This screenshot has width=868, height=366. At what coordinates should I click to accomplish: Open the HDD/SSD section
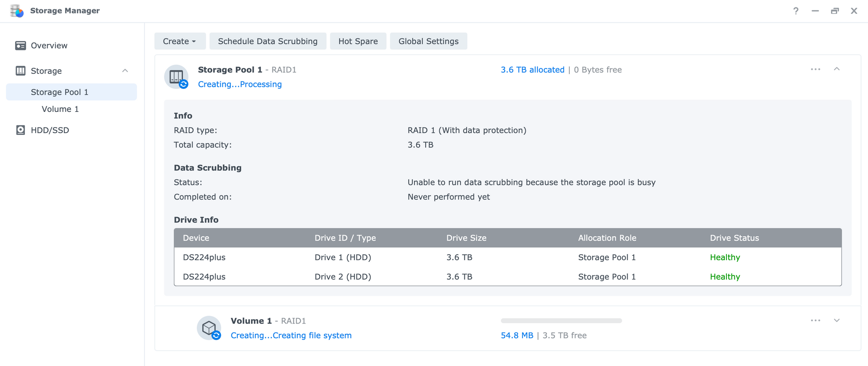point(50,130)
